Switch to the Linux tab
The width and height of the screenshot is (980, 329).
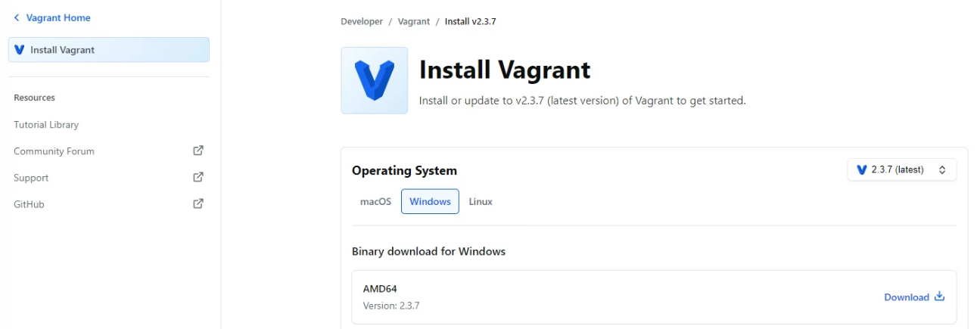[481, 202]
